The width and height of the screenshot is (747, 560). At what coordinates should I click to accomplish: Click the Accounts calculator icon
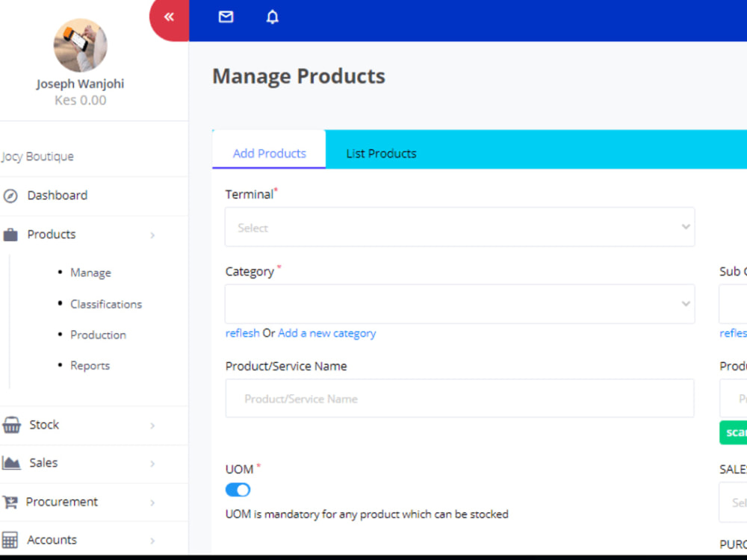point(10,540)
